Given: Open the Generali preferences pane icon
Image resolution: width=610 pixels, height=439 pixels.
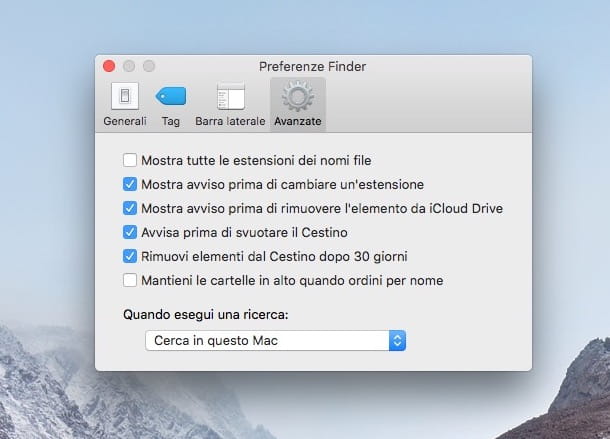Looking at the screenshot, I should pos(124,96).
